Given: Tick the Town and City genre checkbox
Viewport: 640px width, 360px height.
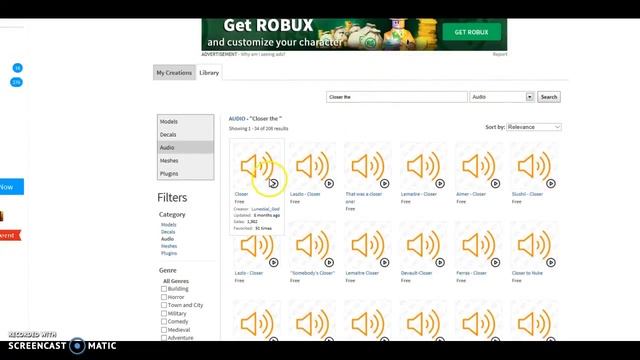Looking at the screenshot, I should pos(164,305).
